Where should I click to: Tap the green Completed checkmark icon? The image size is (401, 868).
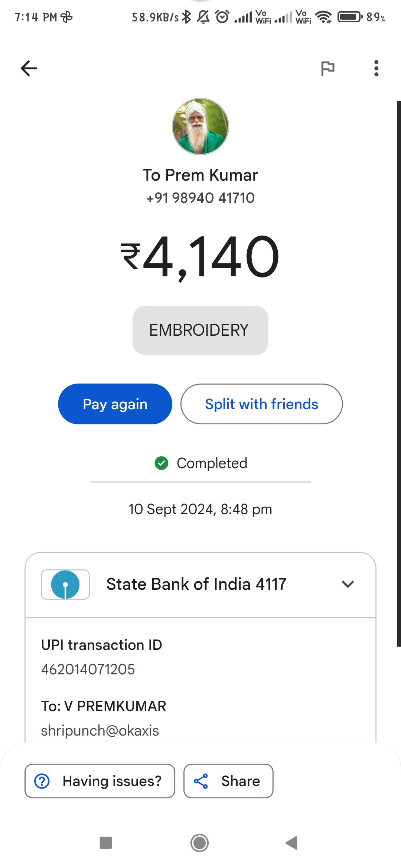tap(162, 463)
